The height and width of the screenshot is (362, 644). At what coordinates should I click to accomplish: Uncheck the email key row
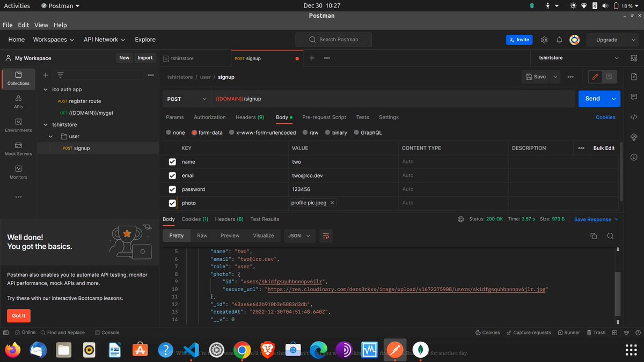tap(172, 175)
